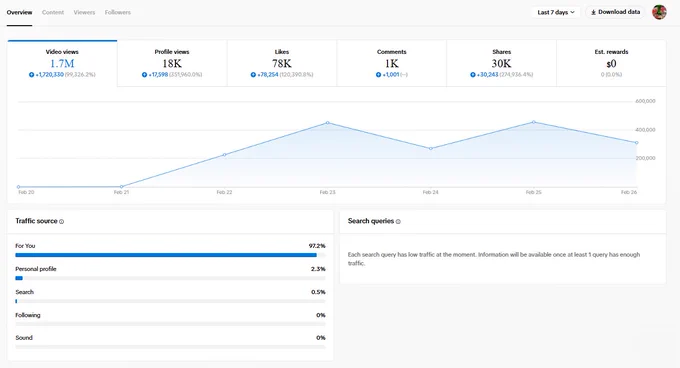This screenshot has width=680, height=368.
Task: Click the Feb 25 chart data point
Action: 533,122
